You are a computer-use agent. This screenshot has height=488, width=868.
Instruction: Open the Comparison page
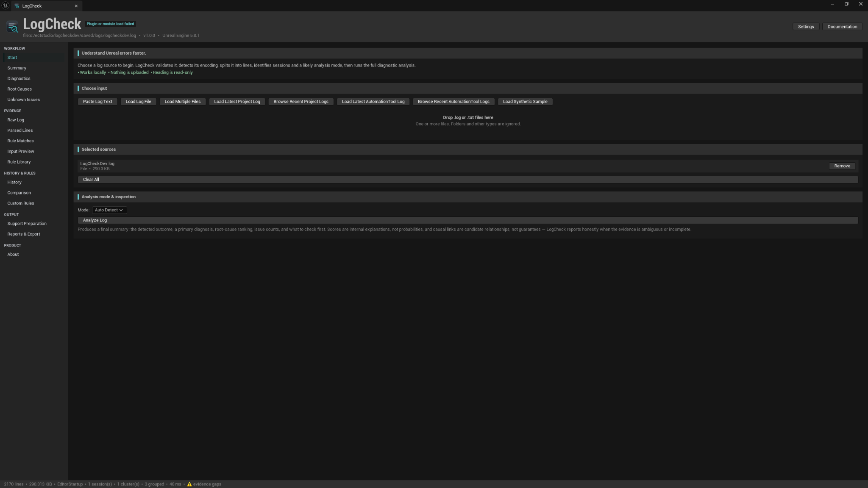click(x=34, y=193)
